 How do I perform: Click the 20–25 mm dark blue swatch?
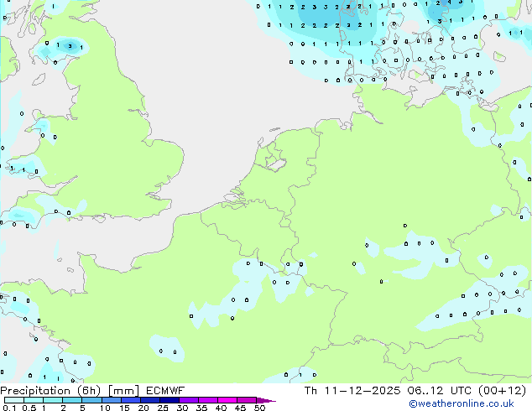click(150, 400)
